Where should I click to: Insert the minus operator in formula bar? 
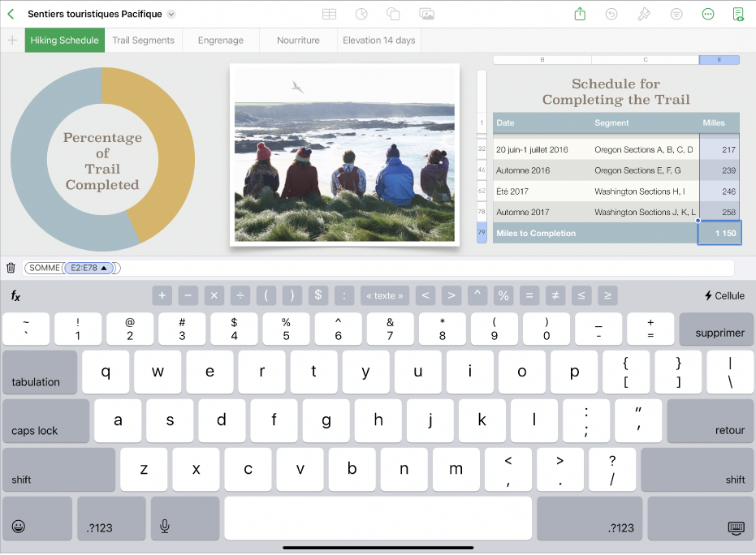click(188, 296)
